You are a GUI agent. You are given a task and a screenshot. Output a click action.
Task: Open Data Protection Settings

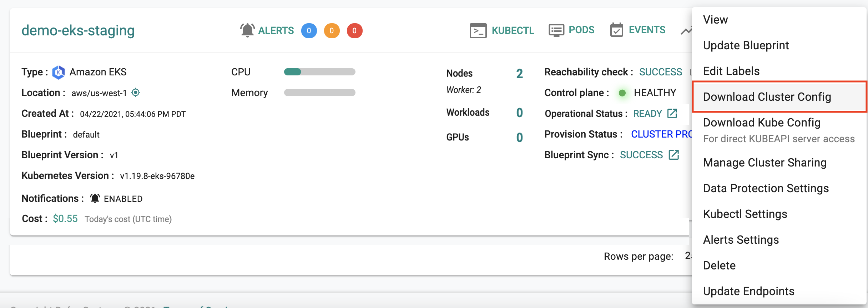coord(779,188)
